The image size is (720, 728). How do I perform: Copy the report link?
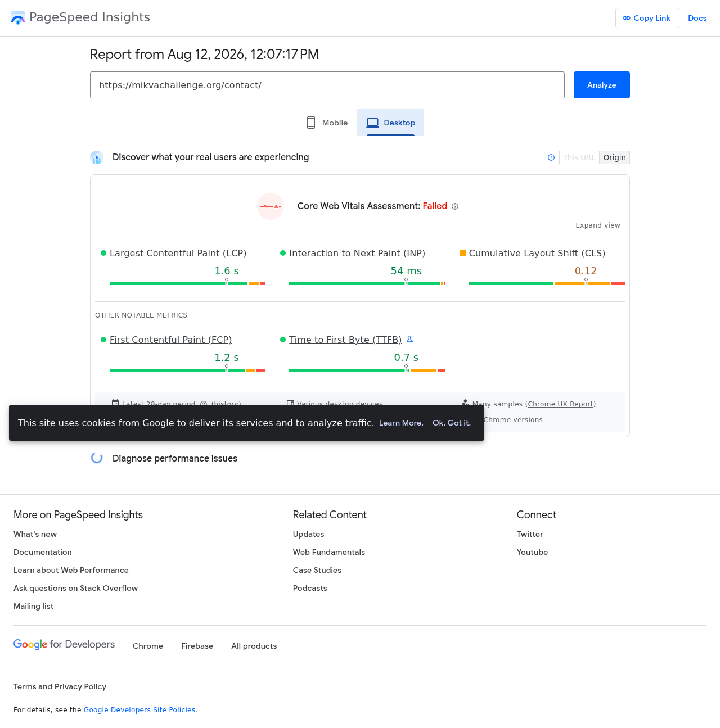[647, 18]
